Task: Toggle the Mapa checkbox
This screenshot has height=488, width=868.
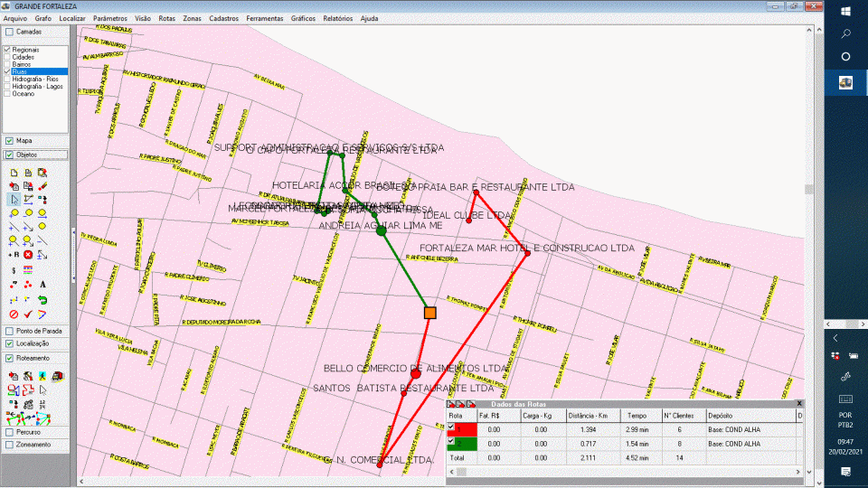Action: [9, 141]
